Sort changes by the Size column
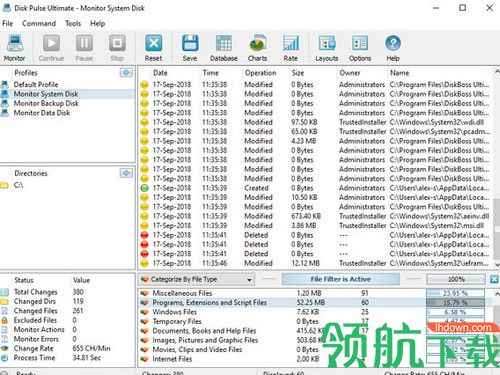 tap(298, 73)
